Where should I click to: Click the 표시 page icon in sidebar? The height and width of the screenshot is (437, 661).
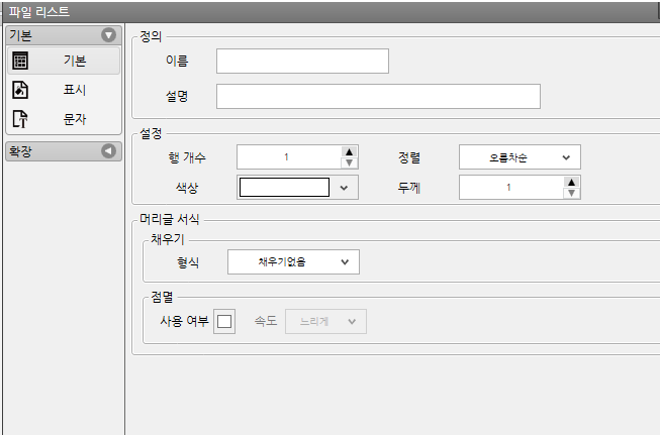click(x=20, y=90)
